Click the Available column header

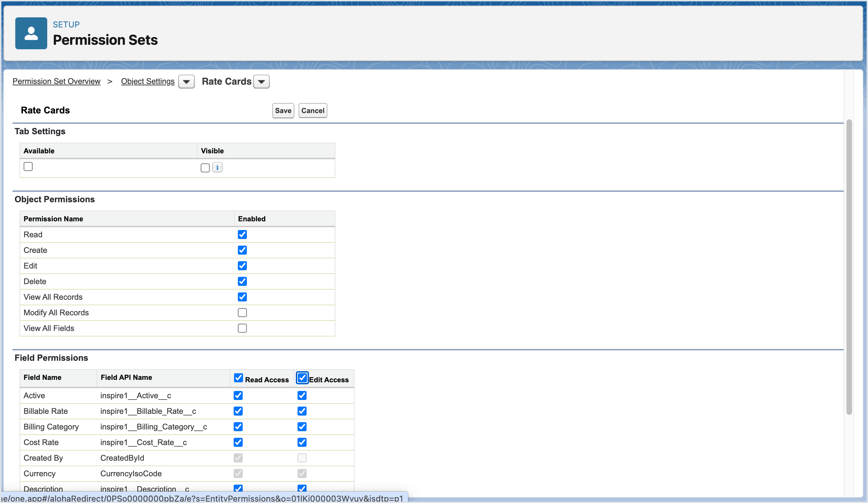click(39, 151)
